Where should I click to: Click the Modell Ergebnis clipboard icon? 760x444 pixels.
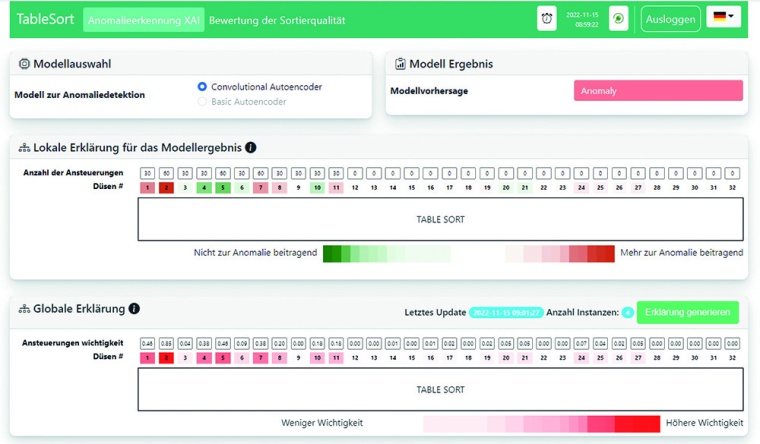(400, 63)
